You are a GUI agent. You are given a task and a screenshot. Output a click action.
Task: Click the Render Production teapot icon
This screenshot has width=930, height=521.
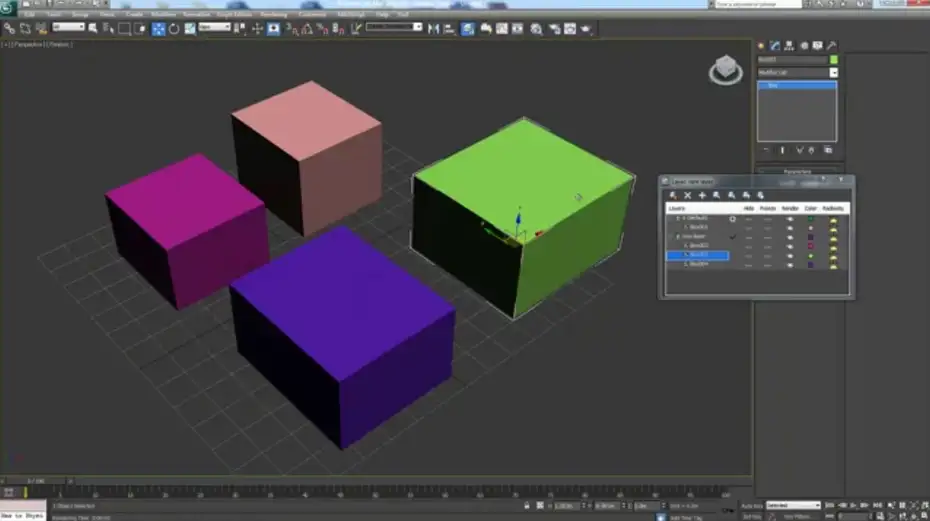[587, 28]
